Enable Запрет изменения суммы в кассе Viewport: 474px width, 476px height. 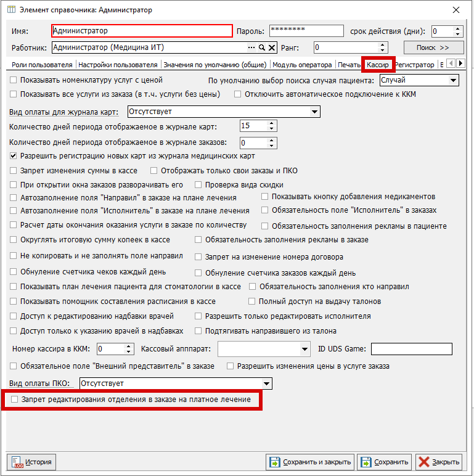tap(14, 171)
